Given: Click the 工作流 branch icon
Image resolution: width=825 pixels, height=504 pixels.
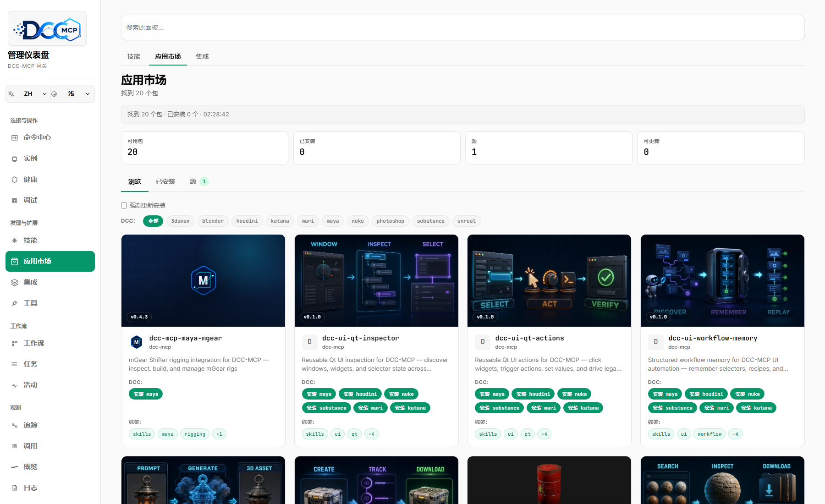Looking at the screenshot, I should [x=15, y=343].
